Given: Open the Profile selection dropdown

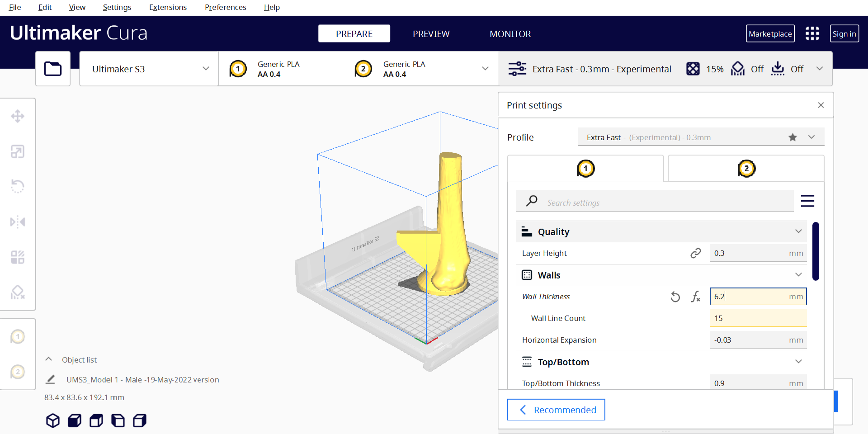Looking at the screenshot, I should [701, 137].
